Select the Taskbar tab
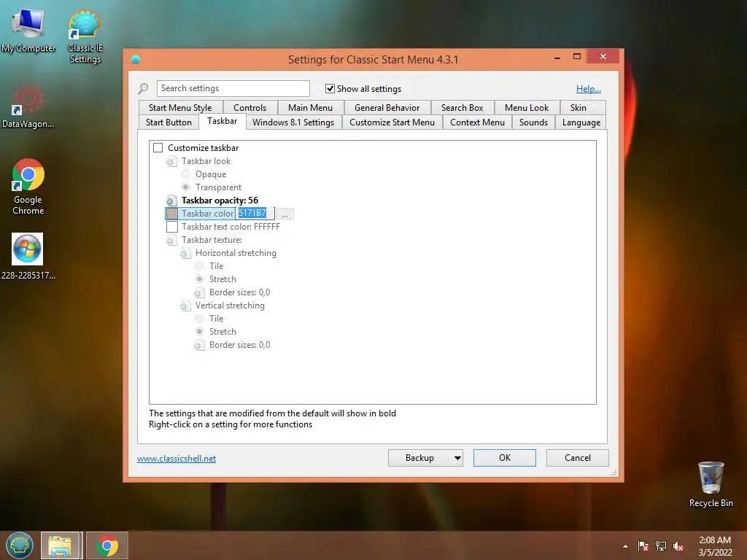Image resolution: width=747 pixels, height=560 pixels. coord(222,122)
